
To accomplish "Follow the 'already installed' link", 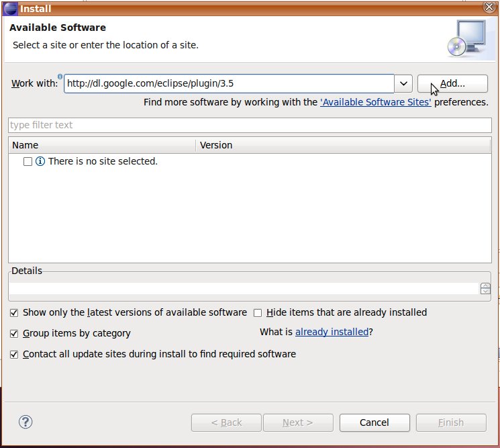I will 332,332.
